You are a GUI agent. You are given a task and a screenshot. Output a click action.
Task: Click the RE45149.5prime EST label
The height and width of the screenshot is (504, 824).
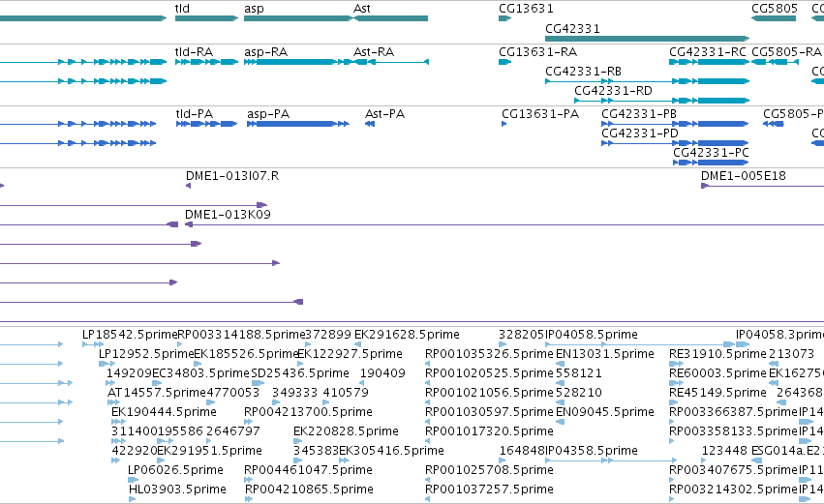[x=717, y=393]
